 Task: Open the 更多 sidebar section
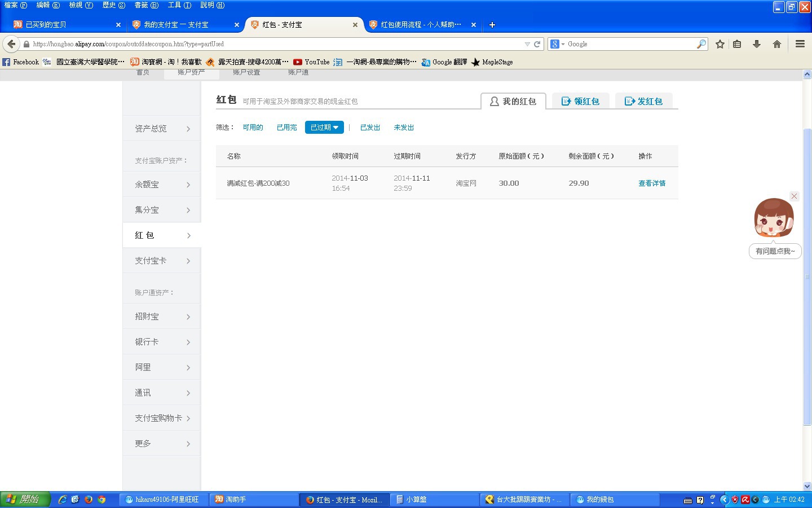pos(162,444)
